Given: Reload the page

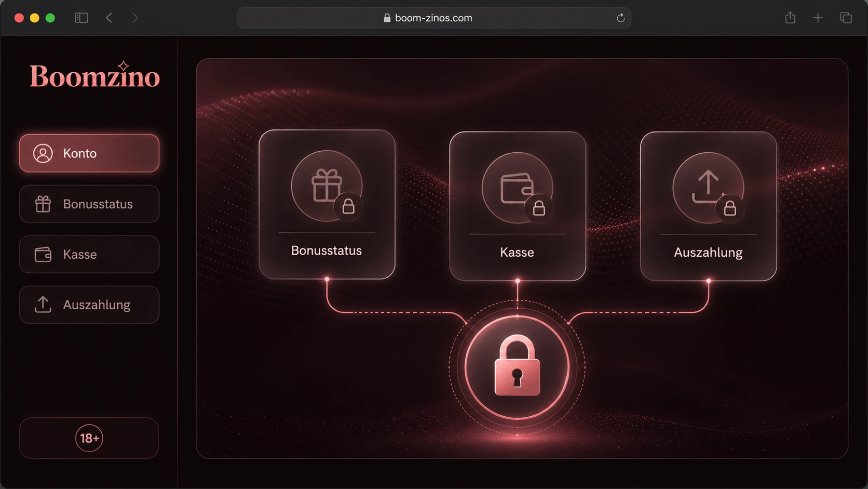Looking at the screenshot, I should click(620, 18).
